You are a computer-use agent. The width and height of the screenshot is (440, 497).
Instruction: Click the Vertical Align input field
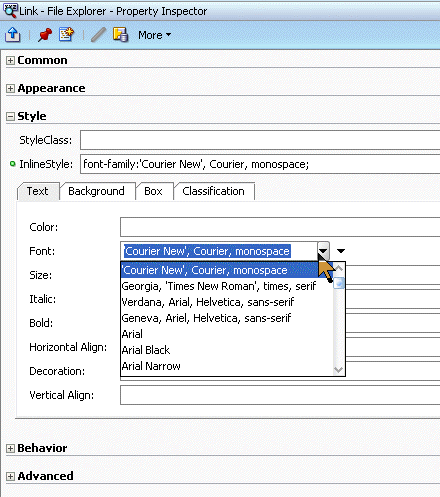tap(280, 395)
